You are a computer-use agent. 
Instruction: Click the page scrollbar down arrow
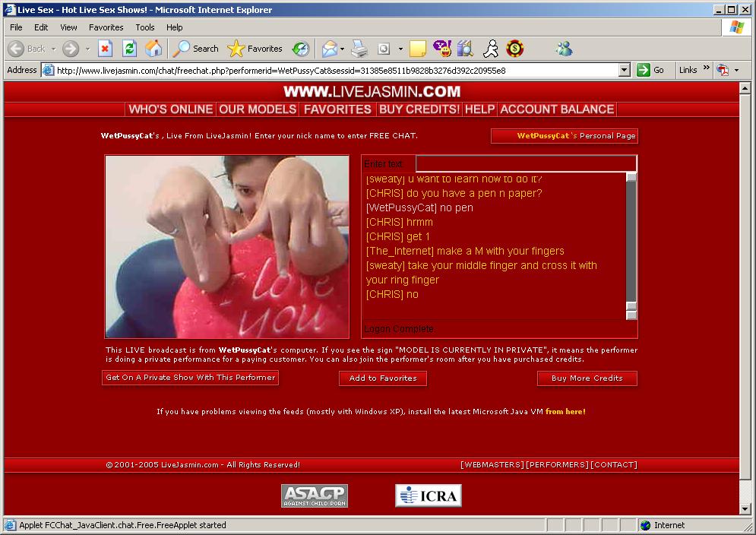tap(745, 509)
